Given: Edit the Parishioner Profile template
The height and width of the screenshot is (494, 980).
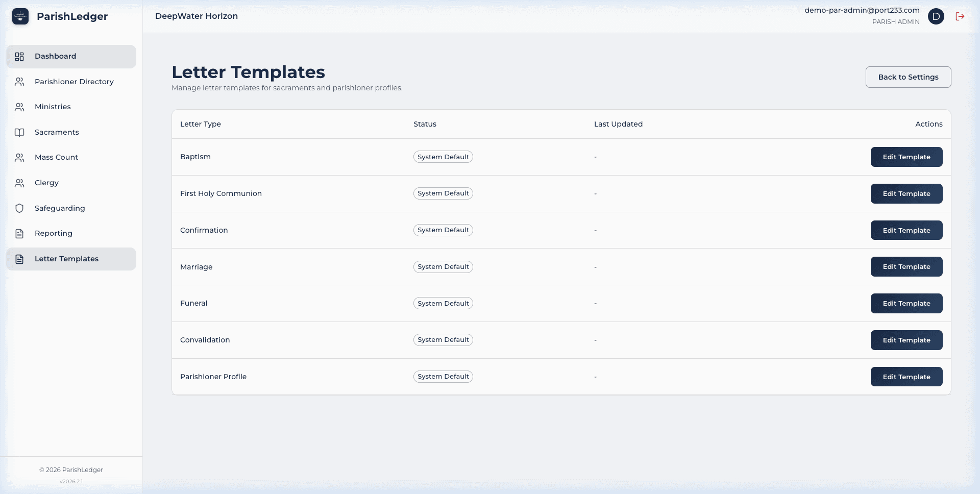Looking at the screenshot, I should coord(906,377).
